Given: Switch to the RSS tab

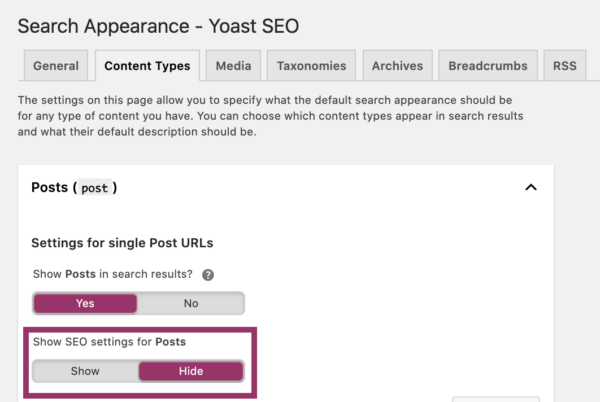Looking at the screenshot, I should (x=565, y=66).
